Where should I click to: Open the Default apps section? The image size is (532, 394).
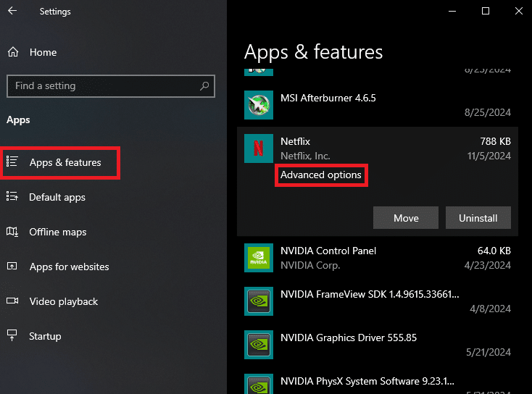click(57, 197)
